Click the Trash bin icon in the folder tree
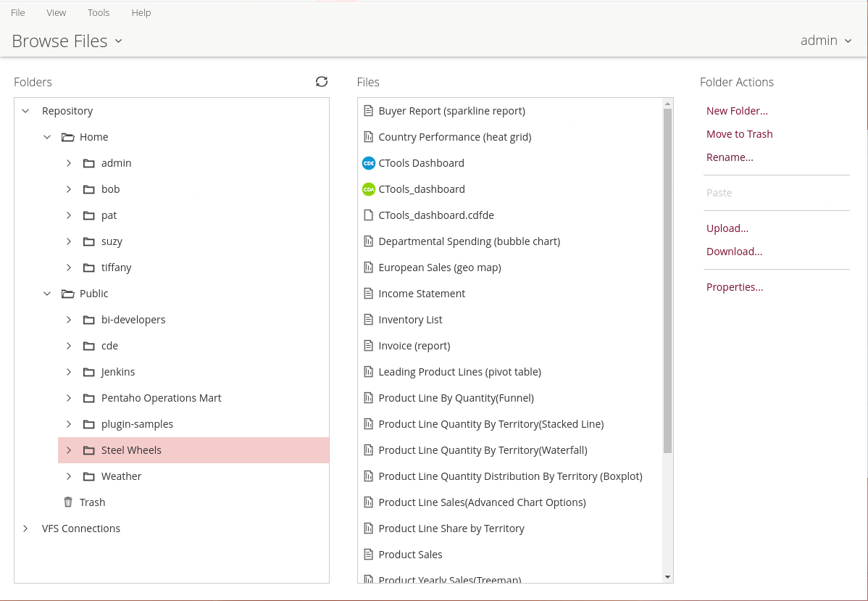 click(x=68, y=502)
